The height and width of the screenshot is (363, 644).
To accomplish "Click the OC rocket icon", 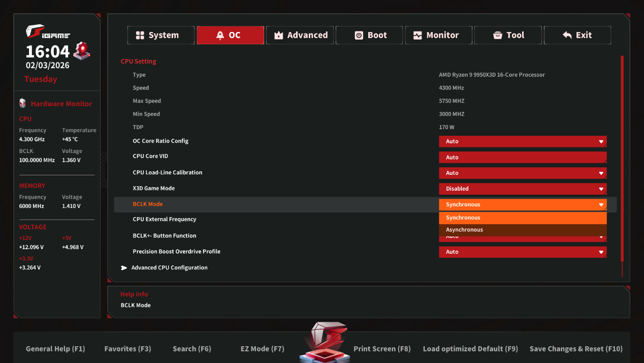I will click(x=220, y=35).
